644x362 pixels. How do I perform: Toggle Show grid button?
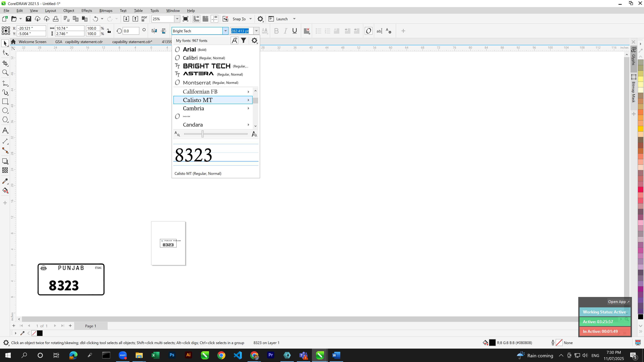(205, 19)
